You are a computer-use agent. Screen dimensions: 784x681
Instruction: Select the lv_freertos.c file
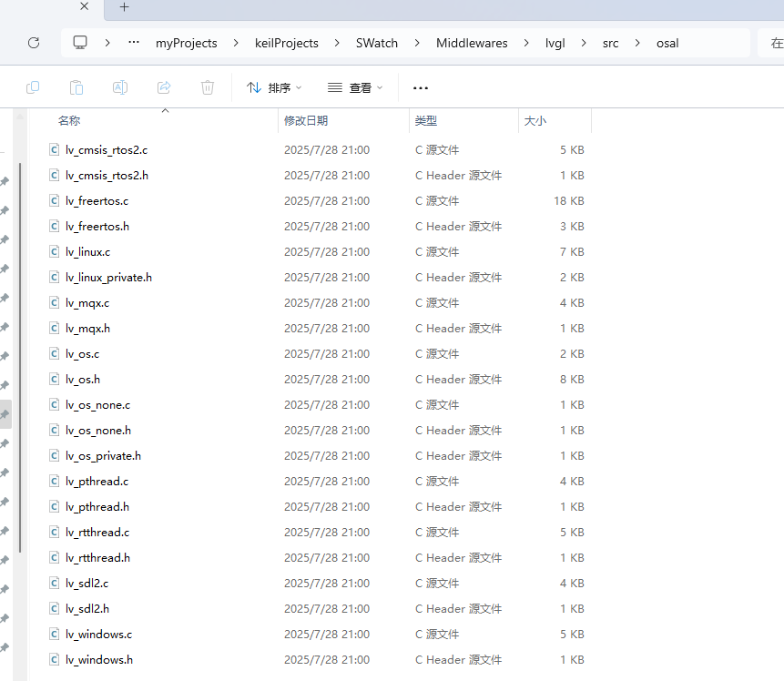pyautogui.click(x=97, y=200)
